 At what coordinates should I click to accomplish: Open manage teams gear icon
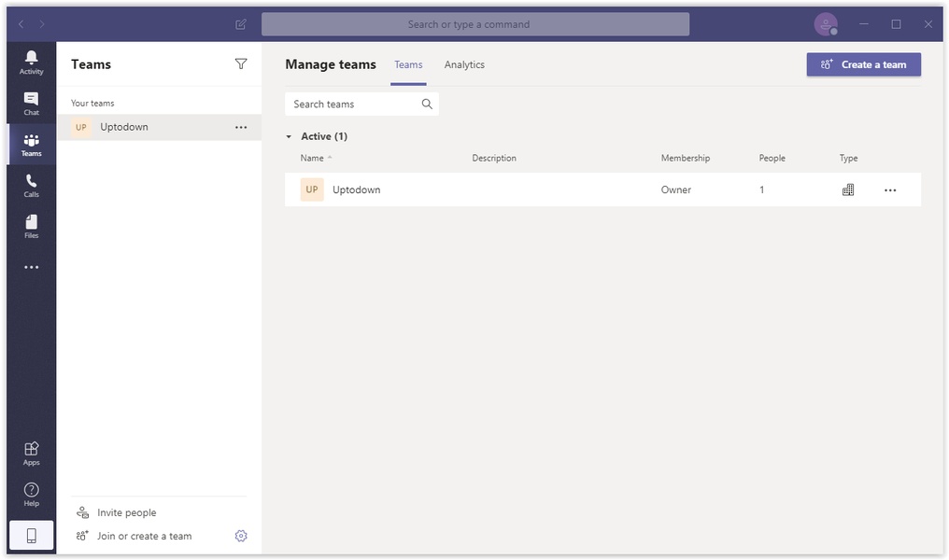click(241, 536)
